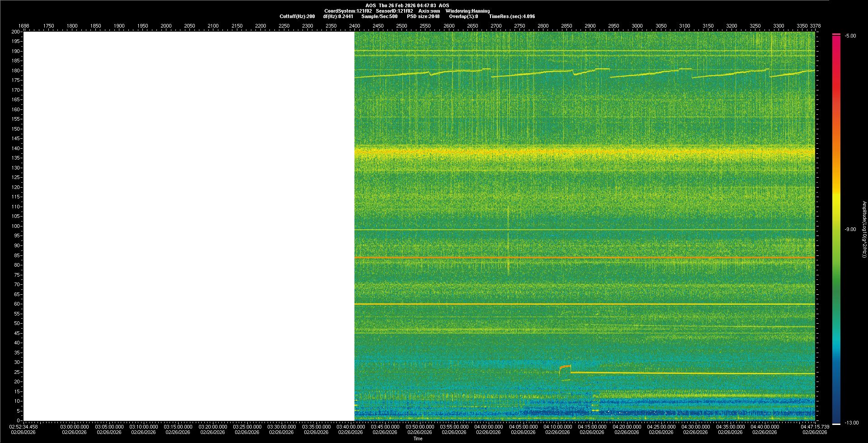Click the blank white no-data region
The height and width of the screenshot is (443, 868).
coord(189,226)
